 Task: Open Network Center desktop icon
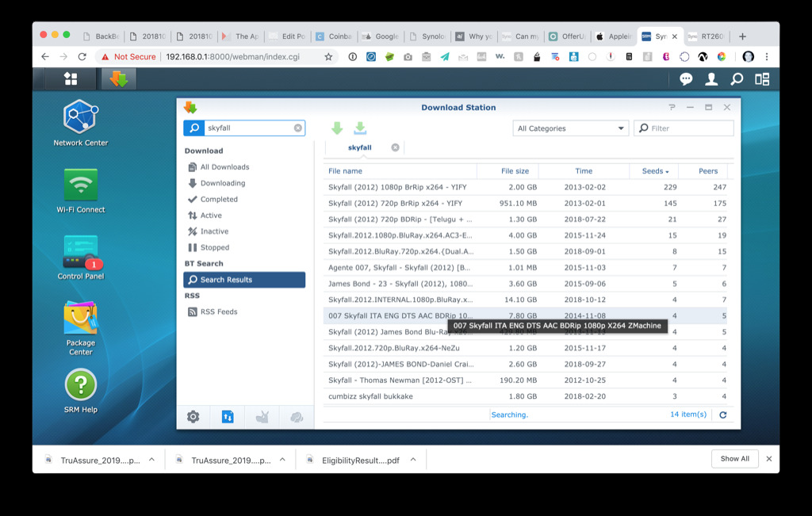80,124
